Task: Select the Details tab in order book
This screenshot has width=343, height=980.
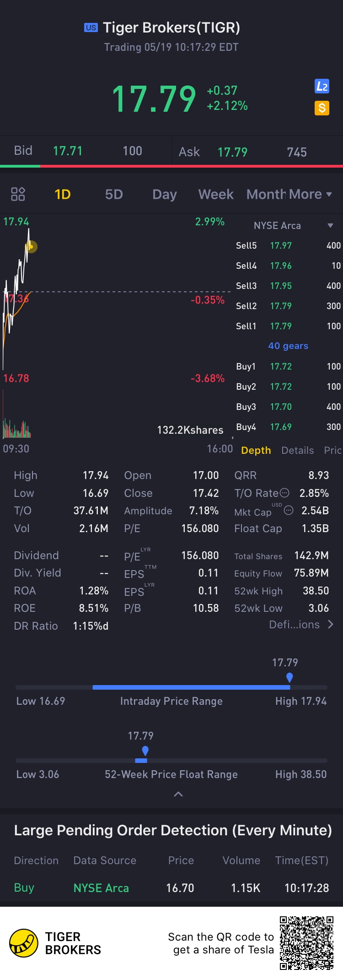Action: tap(298, 450)
